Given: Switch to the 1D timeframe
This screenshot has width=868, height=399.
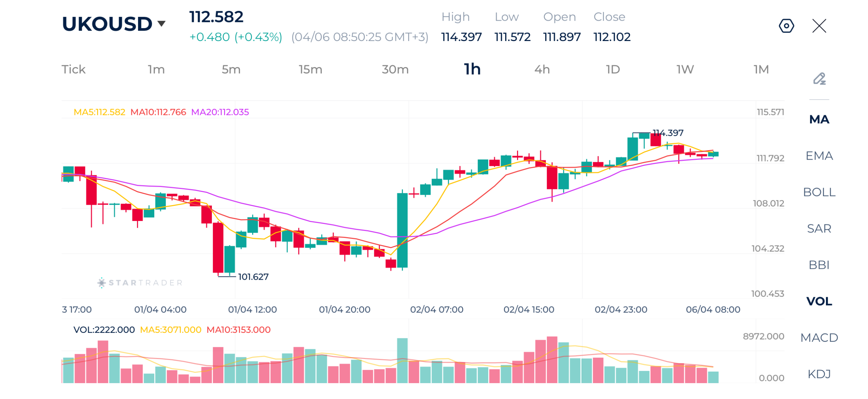Looking at the screenshot, I should [x=612, y=69].
